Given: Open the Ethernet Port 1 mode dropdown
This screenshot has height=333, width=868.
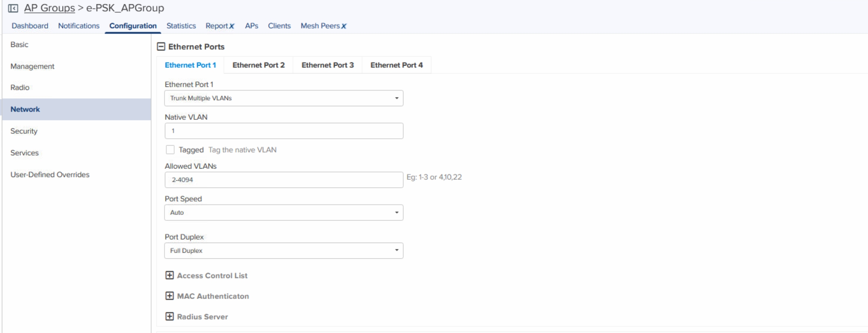Looking at the screenshot, I should pos(284,98).
